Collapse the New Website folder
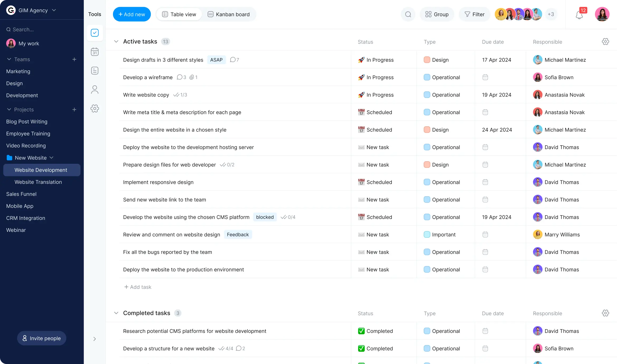Viewport: 617px width, 364px height. [x=51, y=158]
